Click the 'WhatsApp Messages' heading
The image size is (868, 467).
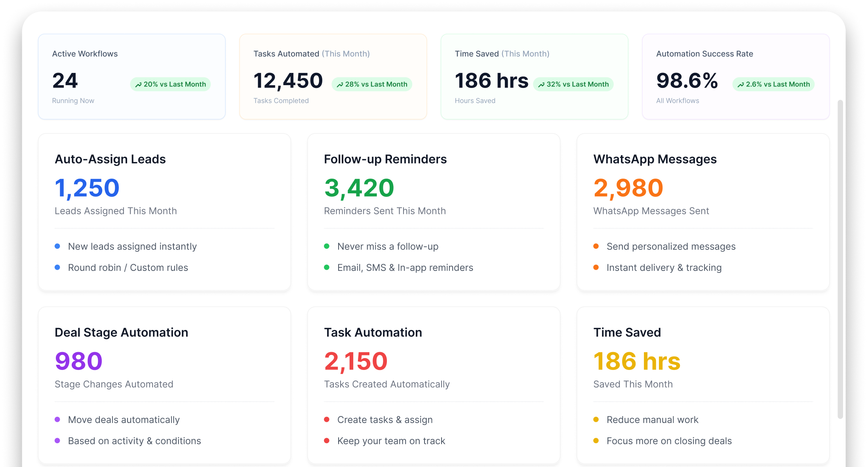tap(655, 159)
